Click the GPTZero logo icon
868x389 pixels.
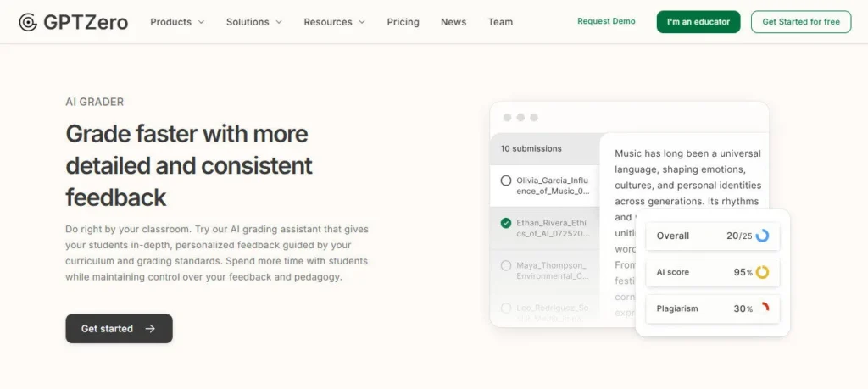pyautogui.click(x=28, y=22)
